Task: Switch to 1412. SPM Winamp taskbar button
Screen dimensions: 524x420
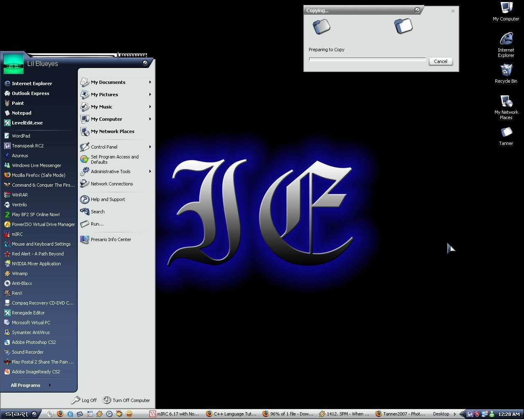Action: [x=344, y=414]
